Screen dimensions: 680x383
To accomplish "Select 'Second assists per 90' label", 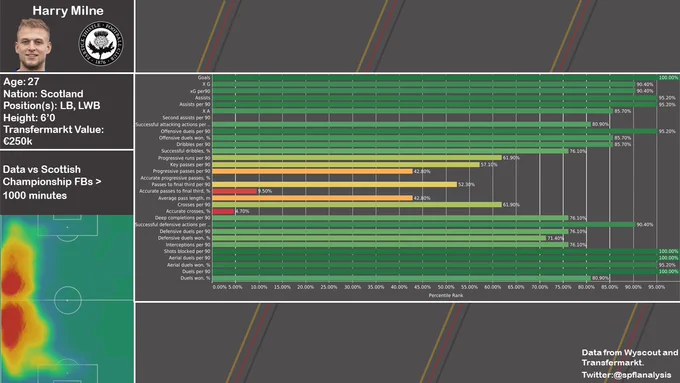I will [186, 118].
